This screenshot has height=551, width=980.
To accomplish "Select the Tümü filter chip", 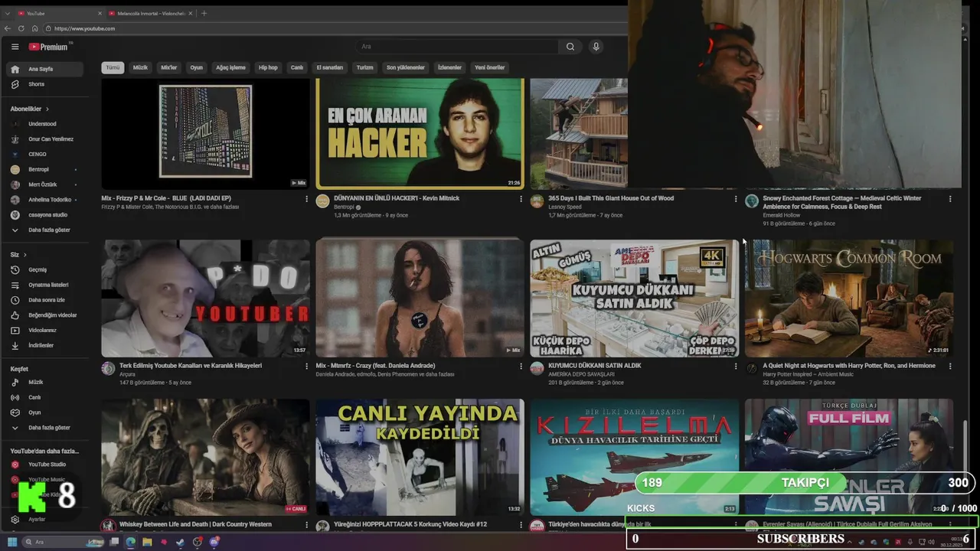I will click(113, 67).
